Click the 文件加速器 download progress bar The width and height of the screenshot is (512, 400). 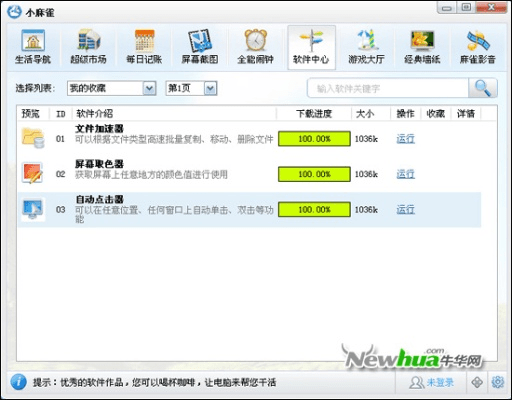314,139
